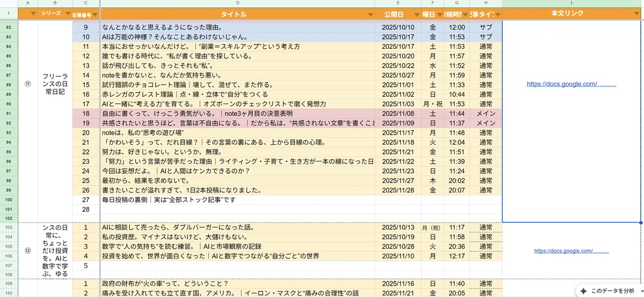Click cell 'AIは万能の神様？そんなことあるわけないじゃん。'
Image resolution: width=644 pixels, height=297 pixels.
(237, 37)
